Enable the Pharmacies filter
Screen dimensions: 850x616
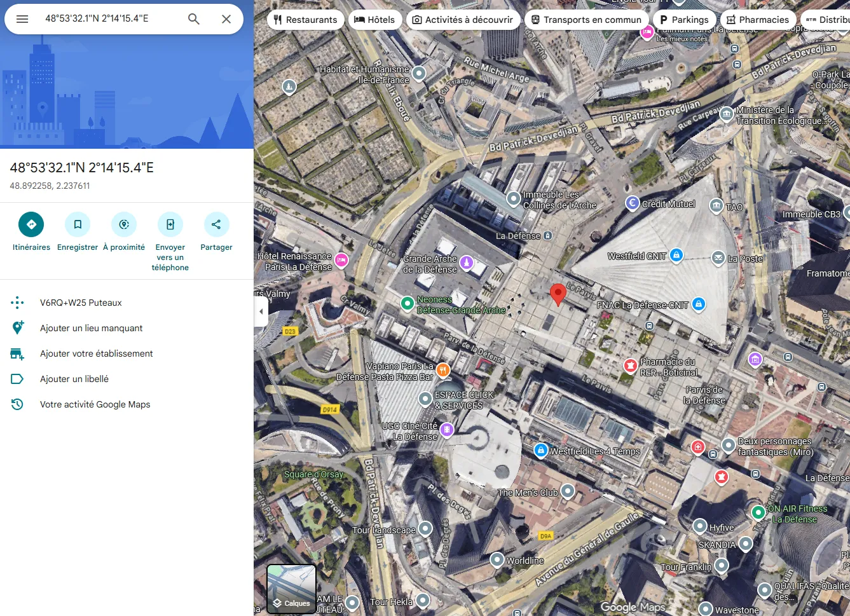click(x=758, y=19)
